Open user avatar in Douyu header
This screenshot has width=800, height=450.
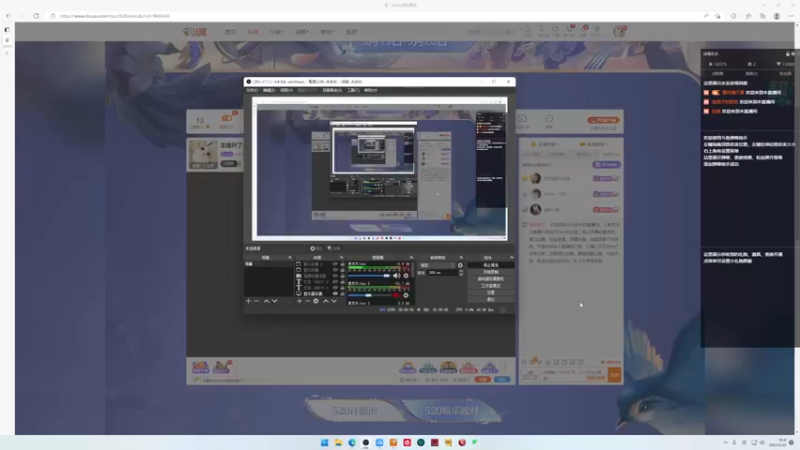pos(619,32)
